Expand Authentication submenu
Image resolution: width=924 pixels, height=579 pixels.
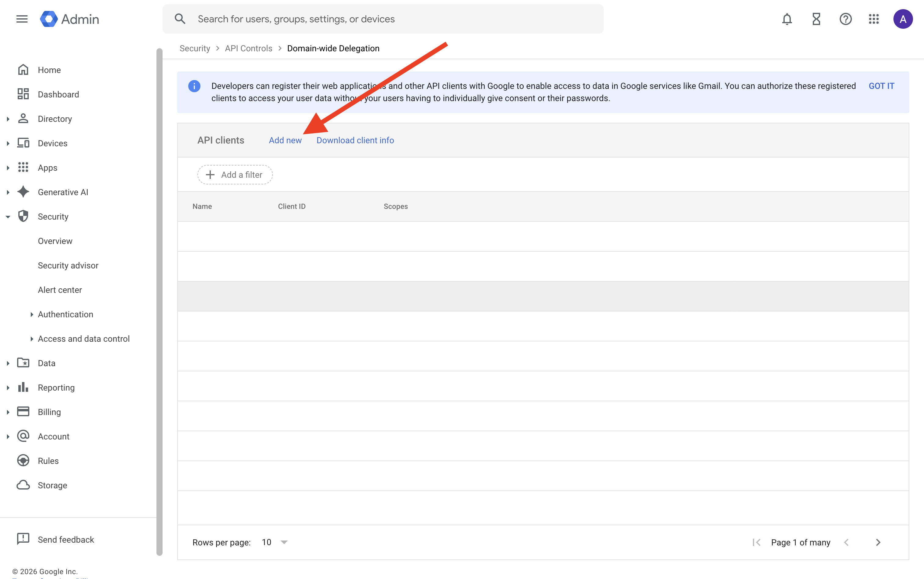(x=32, y=315)
